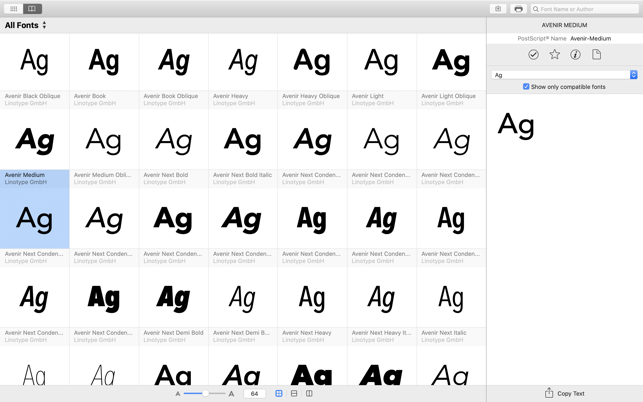
Task: Click the document page icon in sidebar
Action: coord(597,55)
